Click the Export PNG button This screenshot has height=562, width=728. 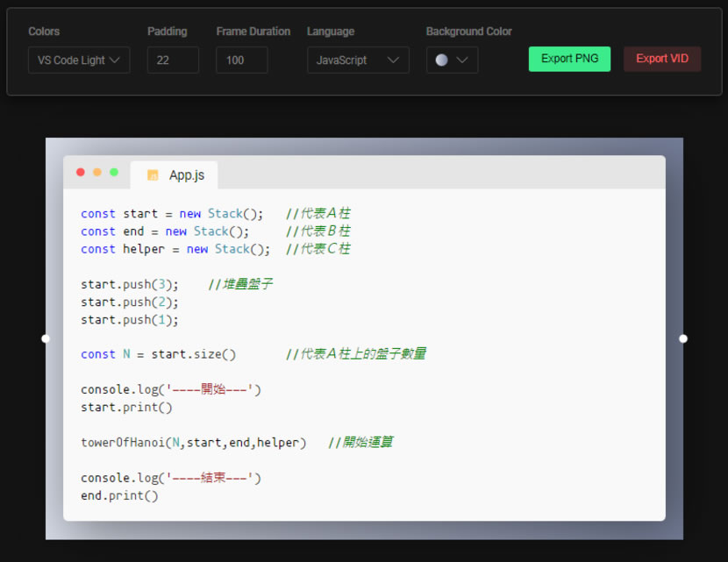[569, 59]
